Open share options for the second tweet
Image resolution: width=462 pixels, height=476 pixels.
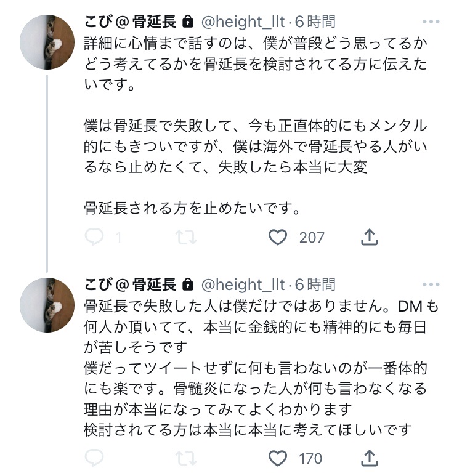(369, 458)
